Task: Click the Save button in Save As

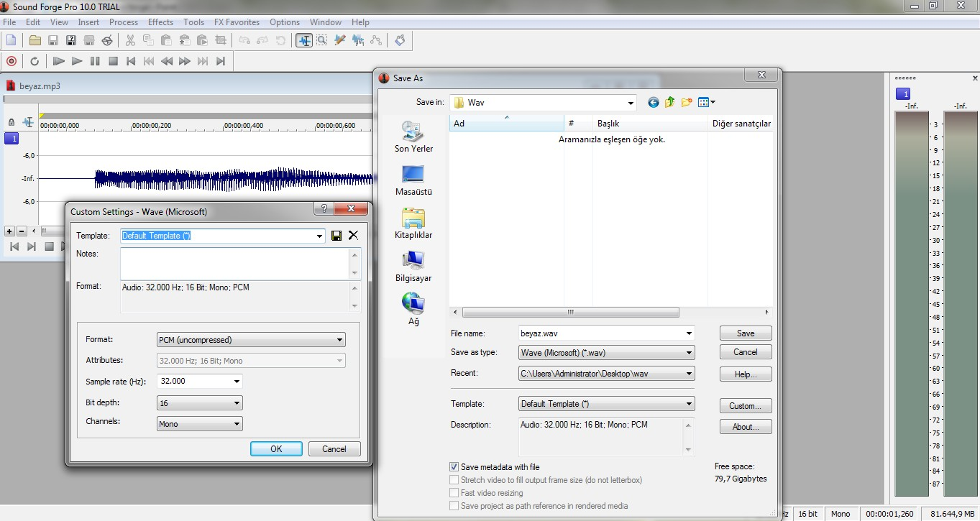Action: click(746, 333)
